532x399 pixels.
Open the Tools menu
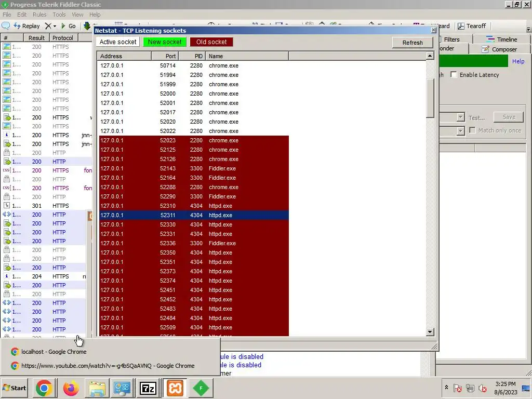click(59, 15)
